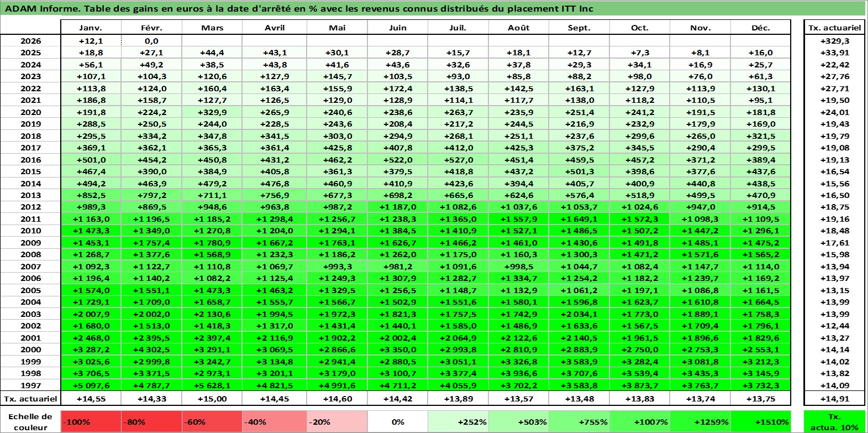Click the -60% color scale swatch

tap(212, 422)
